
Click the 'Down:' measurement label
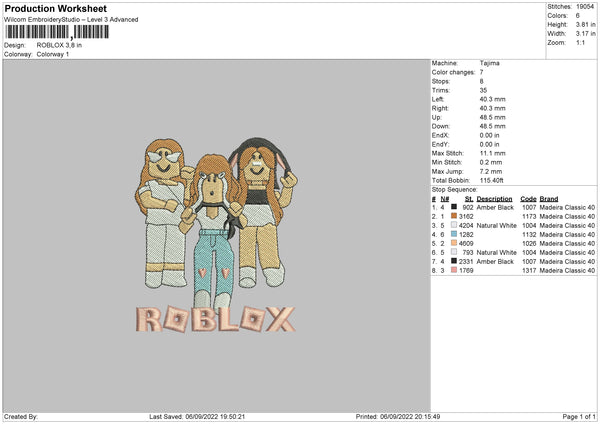pyautogui.click(x=441, y=126)
